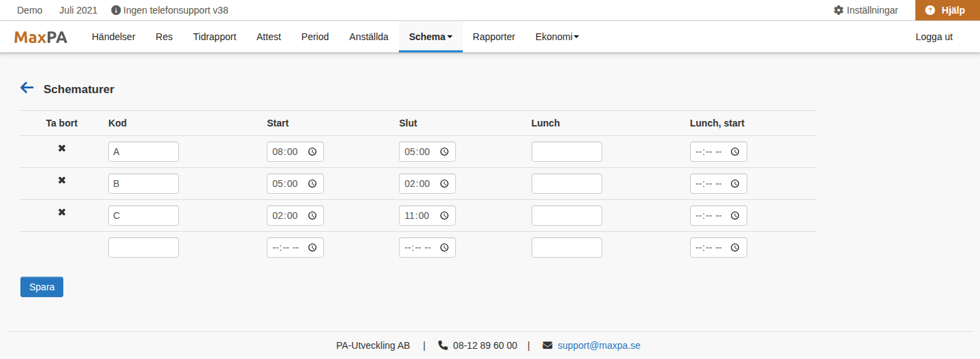Expand the Schema dropdown menu
Screen dimensions: 980x359
431,37
